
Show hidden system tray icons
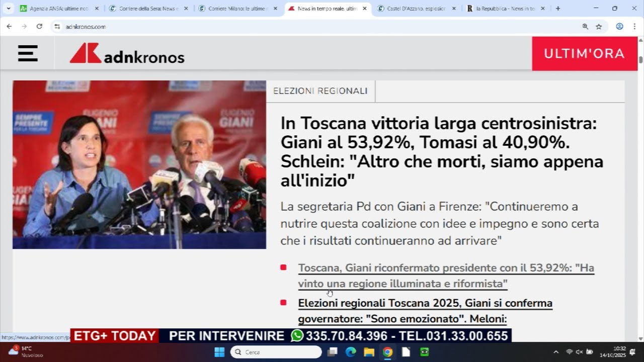coord(556,352)
